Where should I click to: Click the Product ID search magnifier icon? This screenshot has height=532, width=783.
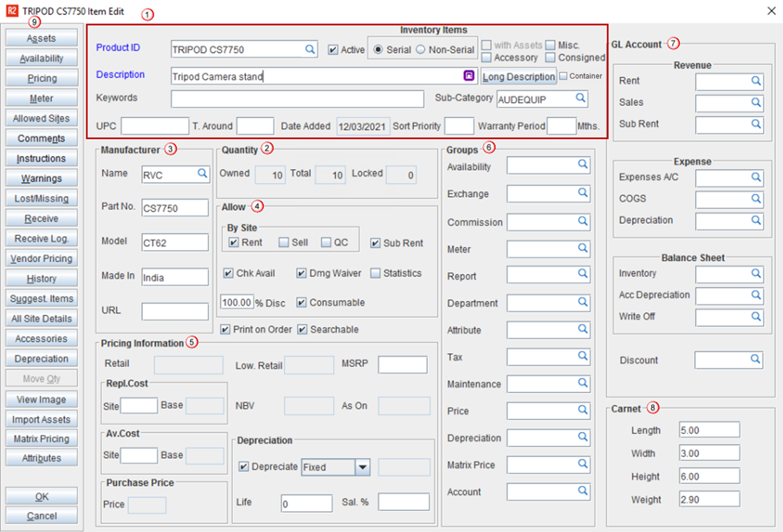click(x=310, y=49)
